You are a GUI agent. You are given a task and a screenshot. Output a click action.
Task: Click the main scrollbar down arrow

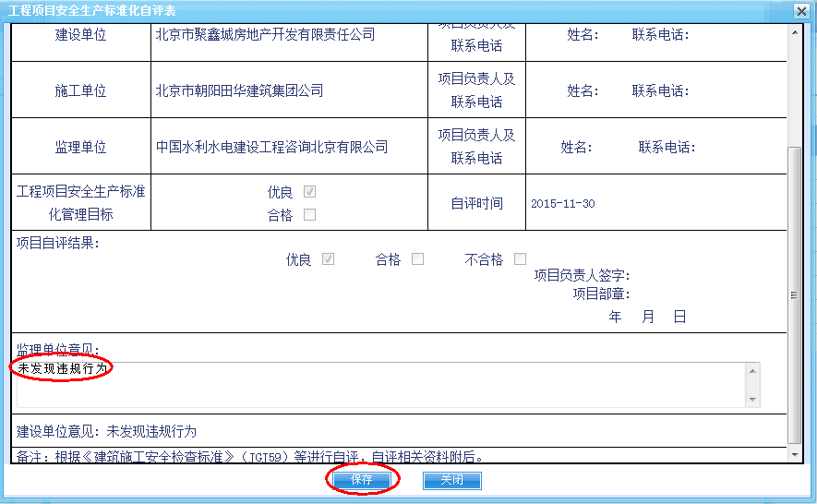tap(796, 457)
